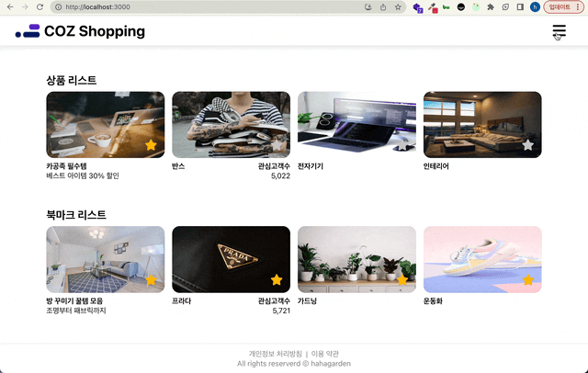The height and width of the screenshot is (373, 588).
Task: Click the 카공족 필수템 title text
Action: click(x=66, y=166)
